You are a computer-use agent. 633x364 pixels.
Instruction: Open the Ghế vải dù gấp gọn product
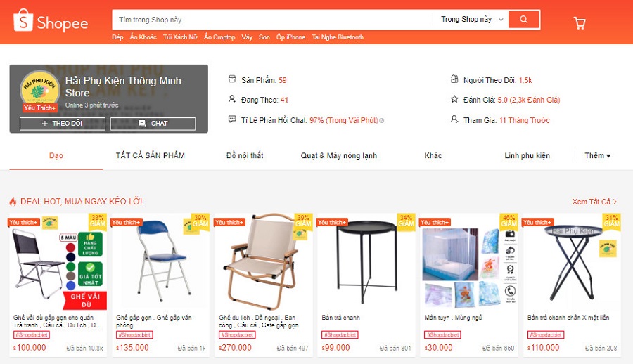[58, 285]
